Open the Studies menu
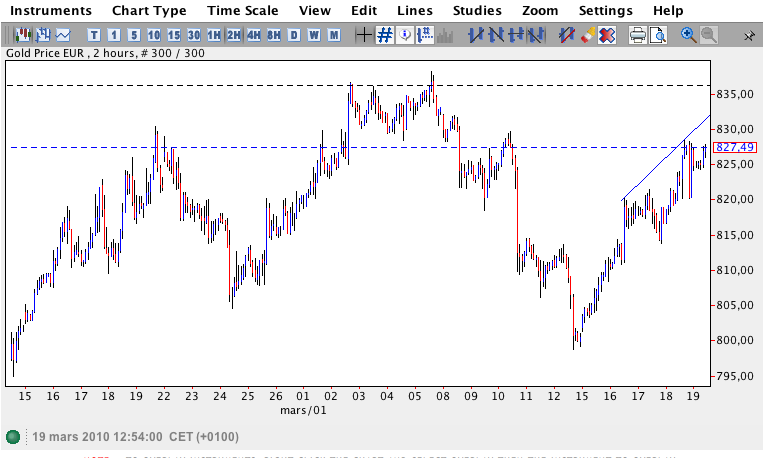769x458 pixels. point(477,11)
